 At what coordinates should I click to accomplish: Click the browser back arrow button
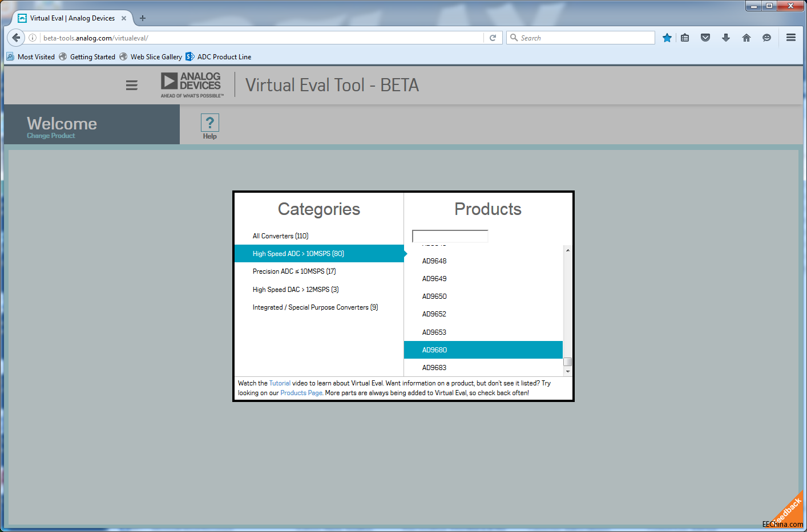pos(16,38)
